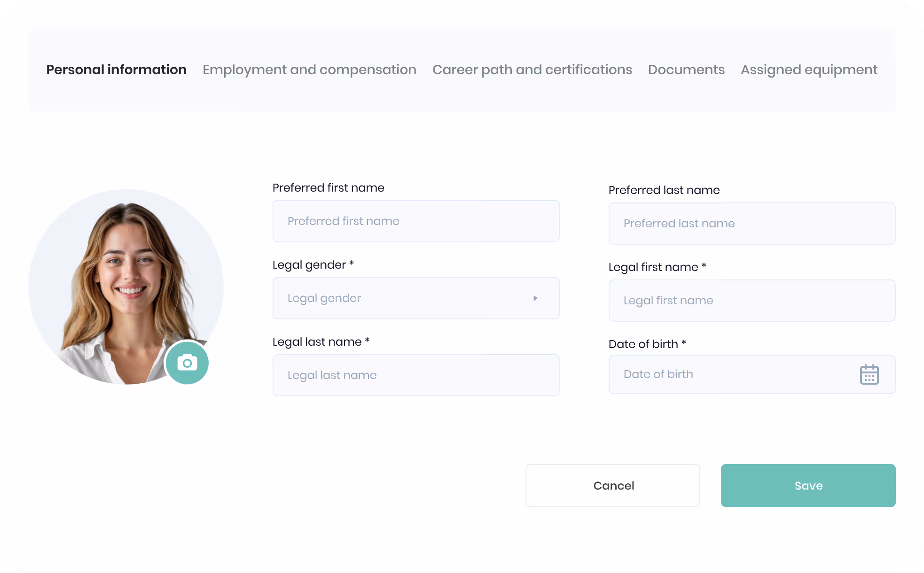Expand the Legal gender dropdown arrow
Image resolution: width=924 pixels, height=573 pixels.
pos(535,298)
